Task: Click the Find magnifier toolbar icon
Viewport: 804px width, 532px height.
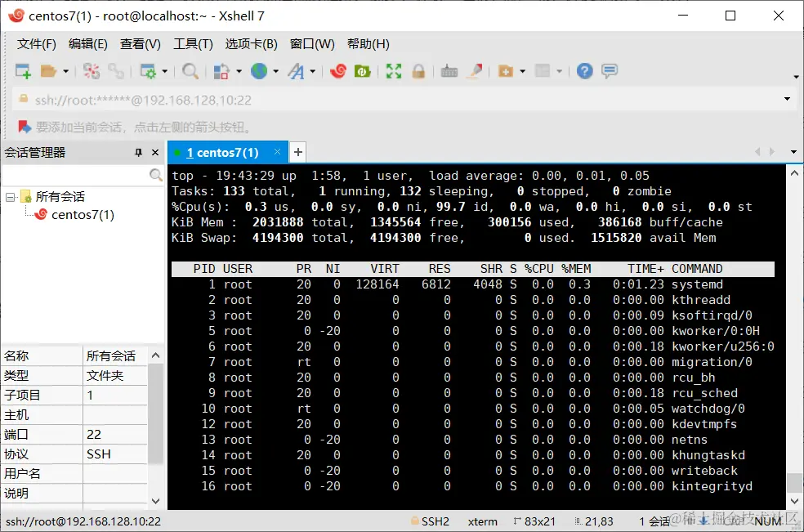Action: pyautogui.click(x=190, y=71)
